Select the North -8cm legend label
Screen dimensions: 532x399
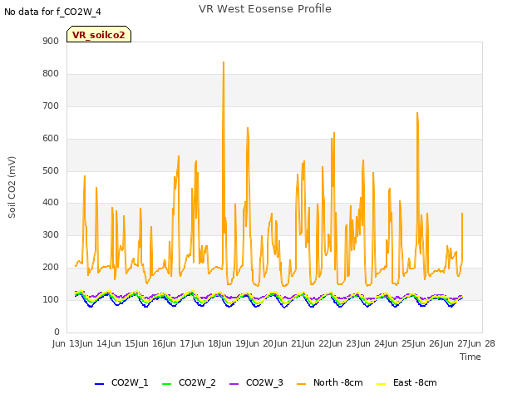[x=338, y=382]
